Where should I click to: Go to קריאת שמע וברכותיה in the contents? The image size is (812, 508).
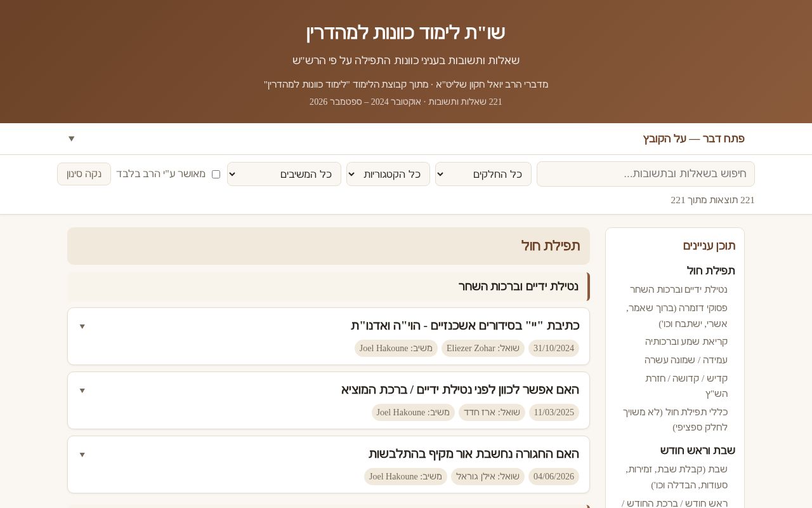point(686,342)
